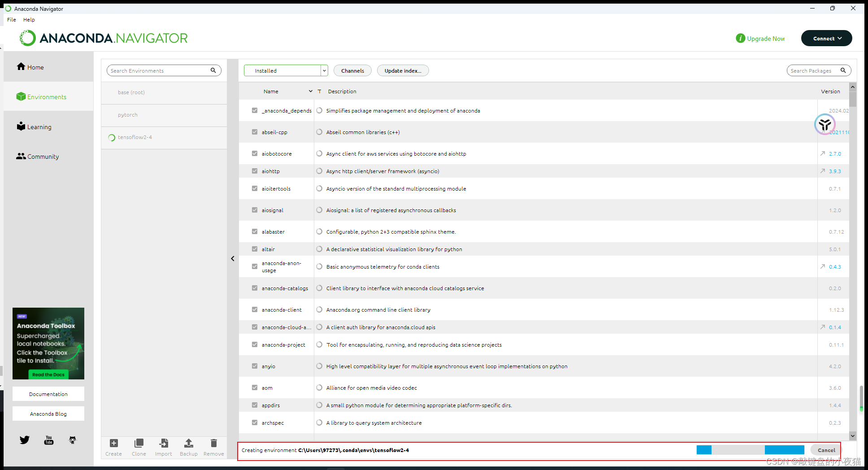Click the floating assistant circle icon
This screenshot has height=470, width=868.
point(825,124)
